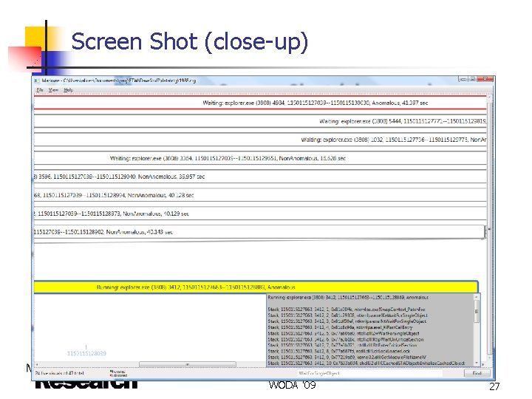Click the horizontal scrollbar thumb
The image size is (532, 399).
tap(187, 364)
